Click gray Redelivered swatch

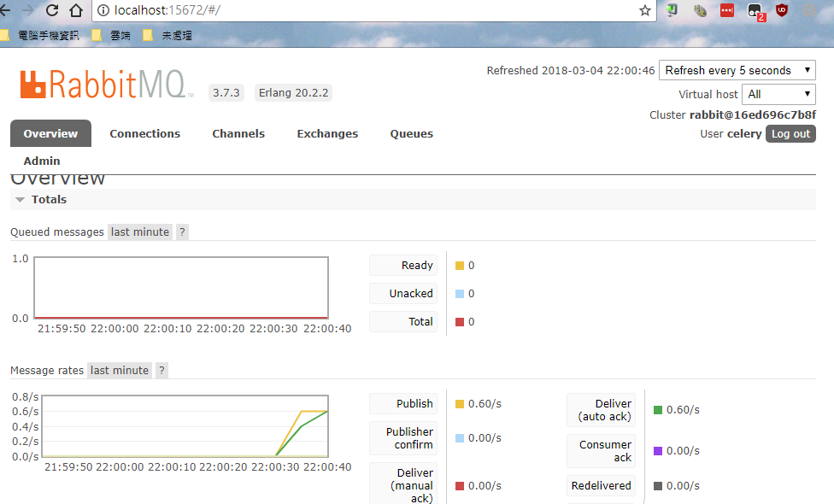coord(658,486)
